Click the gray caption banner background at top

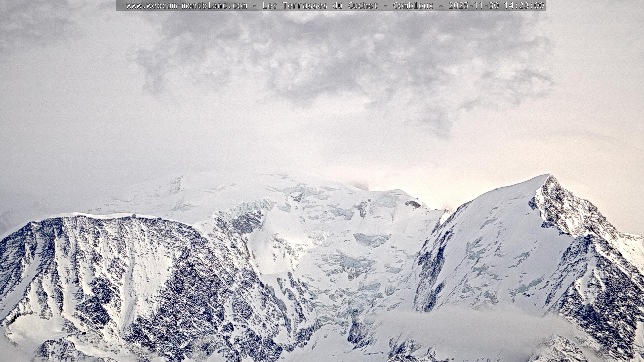pos(121,5)
